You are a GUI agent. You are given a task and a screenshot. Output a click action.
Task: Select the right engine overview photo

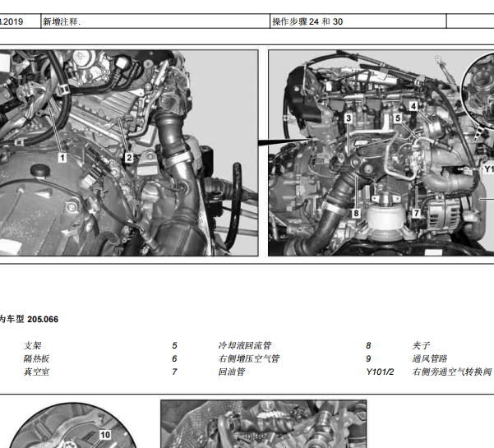click(x=381, y=153)
